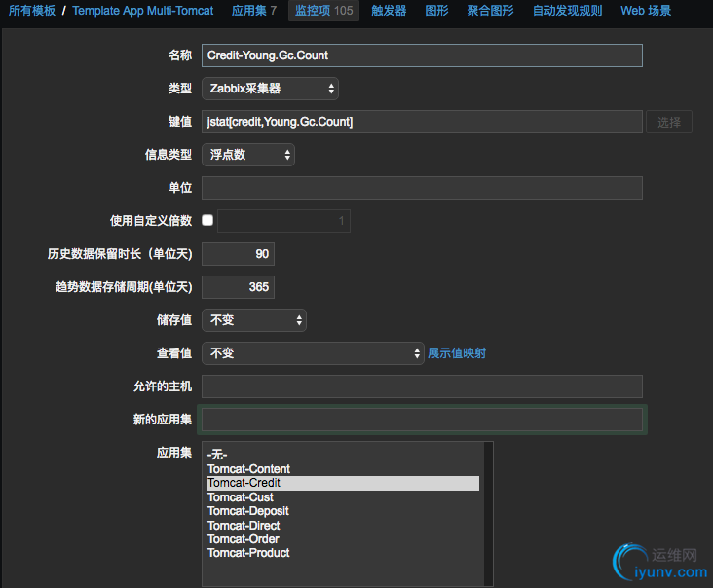Open the 所有模板 breadcrumb link

32,11
